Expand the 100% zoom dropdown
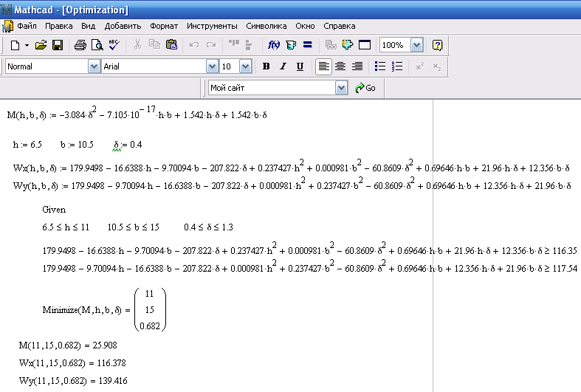The width and height of the screenshot is (581, 392). (416, 45)
